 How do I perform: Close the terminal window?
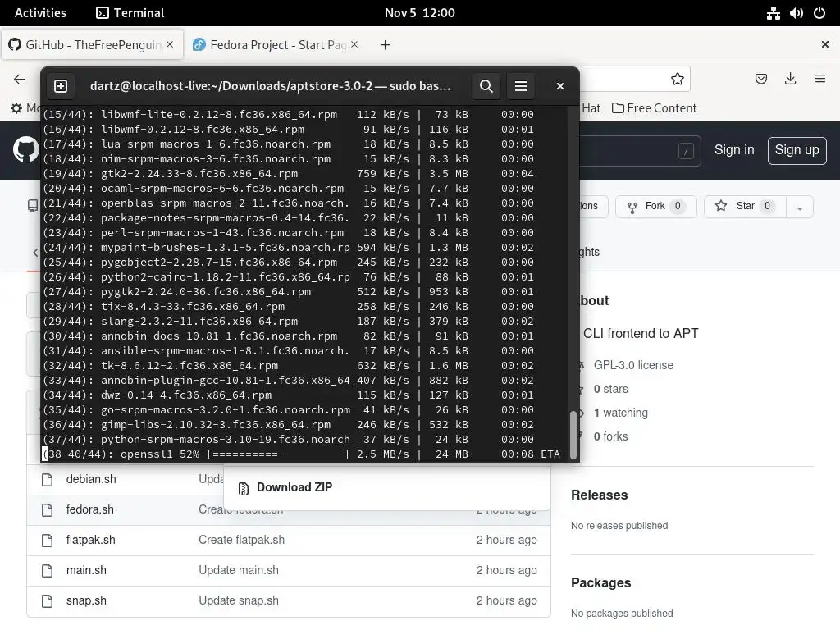(x=559, y=86)
